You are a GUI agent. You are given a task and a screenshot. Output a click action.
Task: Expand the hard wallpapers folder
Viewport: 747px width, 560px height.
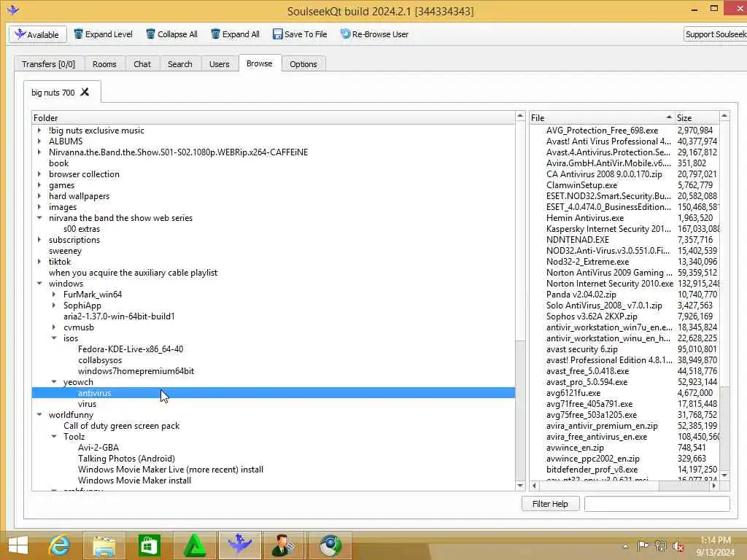pyautogui.click(x=39, y=195)
